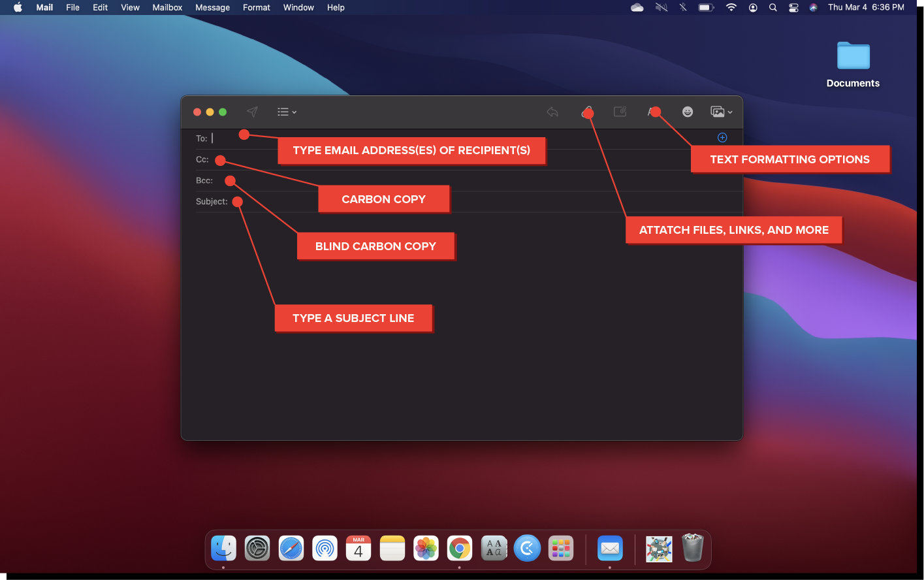Click the Mail envelope icon in Dock
Image resolution: width=924 pixels, height=580 pixels.
(610, 549)
